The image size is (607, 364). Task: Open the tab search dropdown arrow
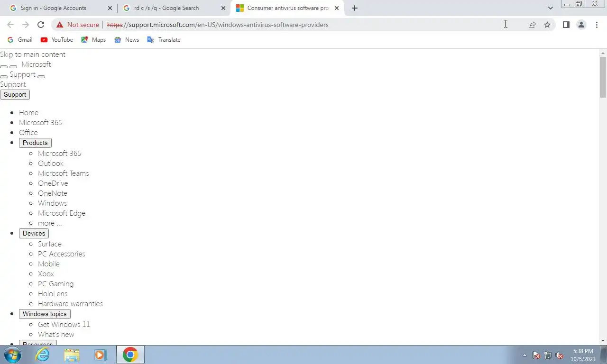tap(550, 8)
